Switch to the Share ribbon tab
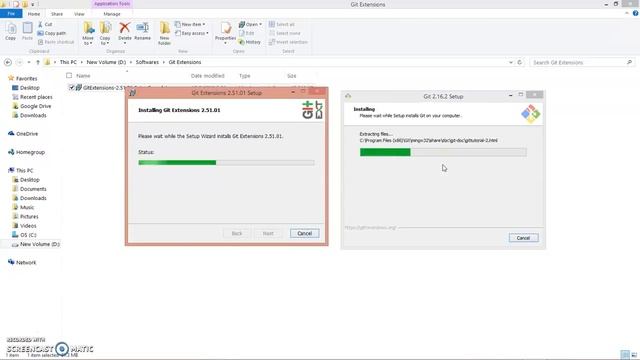Image resolution: width=640 pixels, height=360 pixels. pyautogui.click(x=57, y=14)
